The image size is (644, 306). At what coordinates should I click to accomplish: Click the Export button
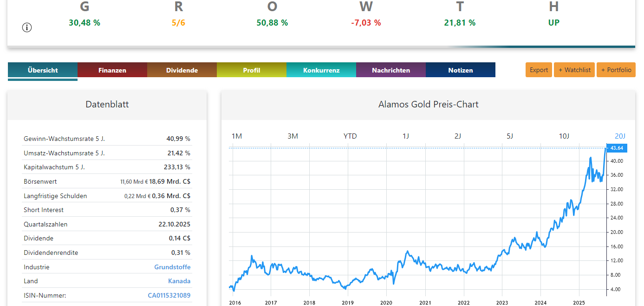pos(539,70)
